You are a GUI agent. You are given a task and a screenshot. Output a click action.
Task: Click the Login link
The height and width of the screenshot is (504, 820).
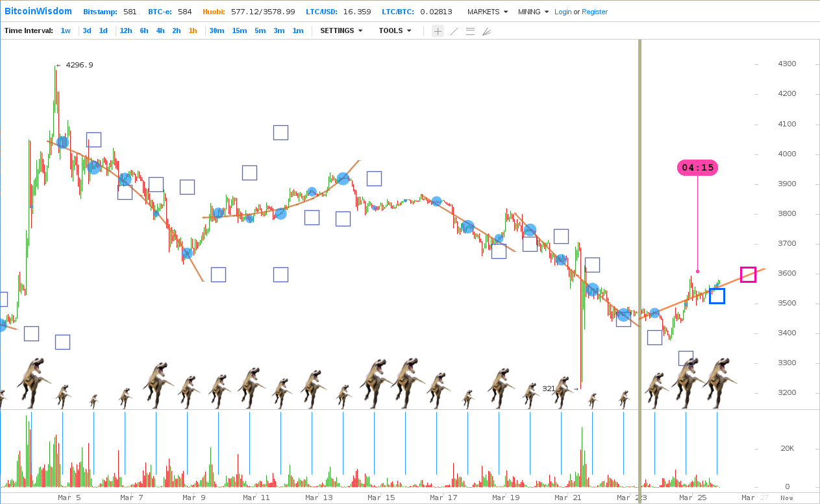pos(563,12)
